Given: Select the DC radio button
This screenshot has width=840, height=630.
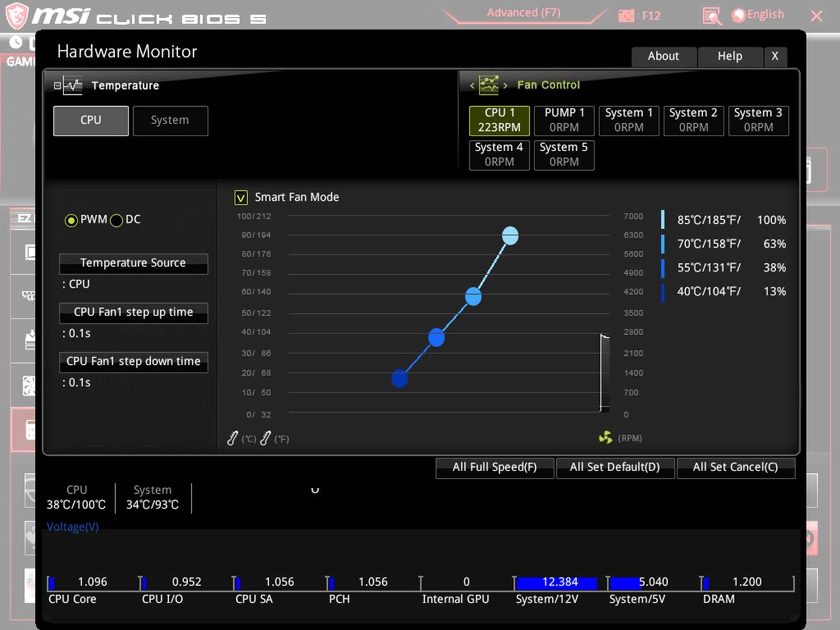Looking at the screenshot, I should point(116,220).
